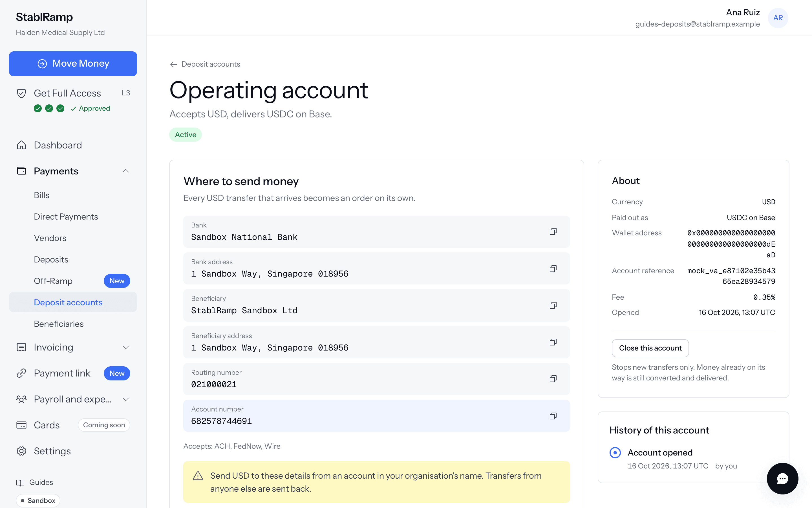Click the Dashboard home icon
Screen dimensions: 812x508
click(x=21, y=145)
